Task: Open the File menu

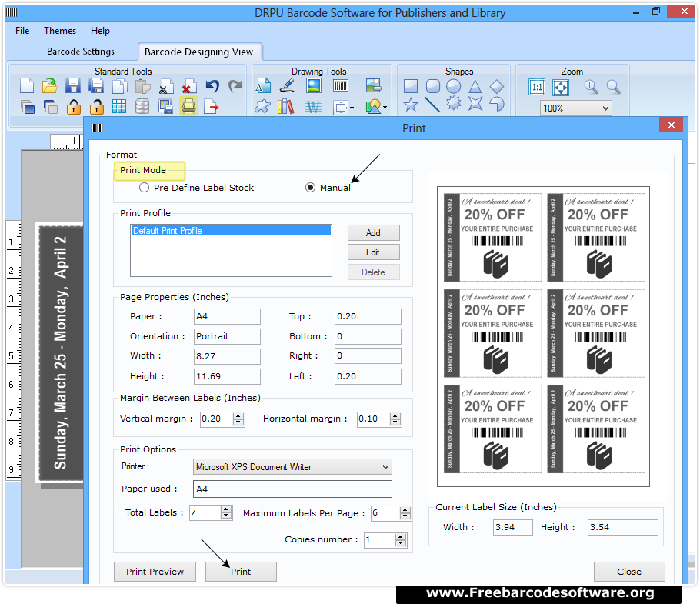Action: (22, 30)
